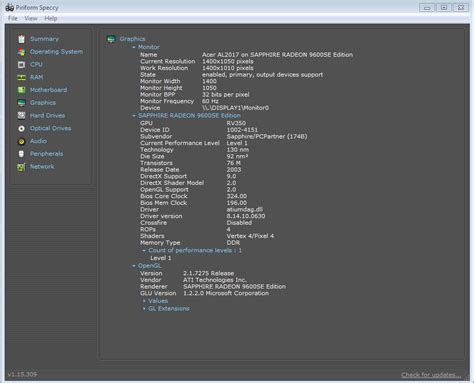Expand the GL Extensions node
This screenshot has height=383, width=474.
coord(144,309)
